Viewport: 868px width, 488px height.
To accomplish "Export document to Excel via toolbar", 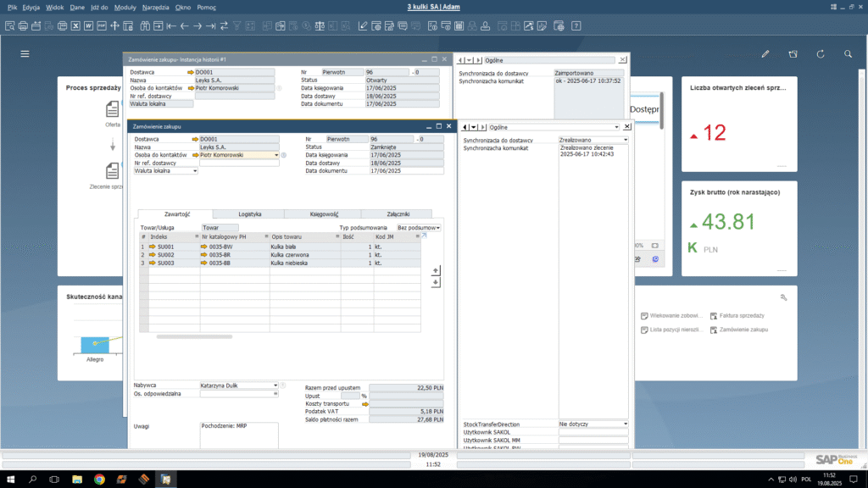I will tap(75, 26).
